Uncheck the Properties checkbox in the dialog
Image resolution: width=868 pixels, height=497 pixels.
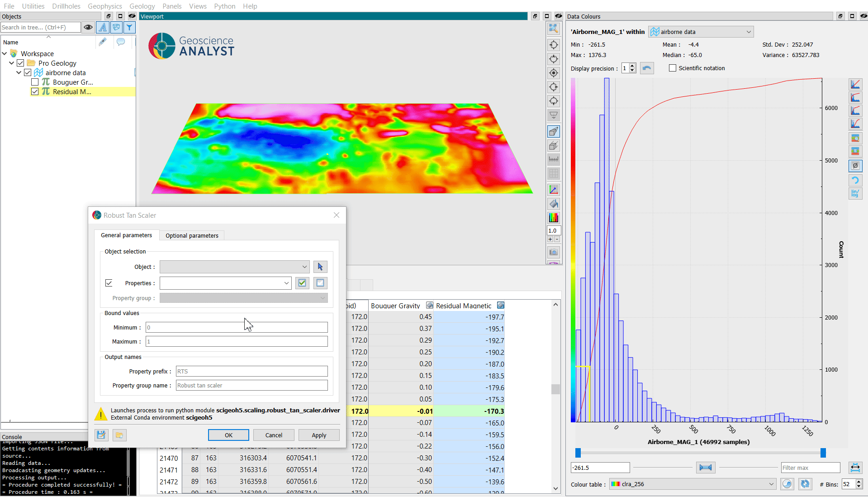coord(109,283)
